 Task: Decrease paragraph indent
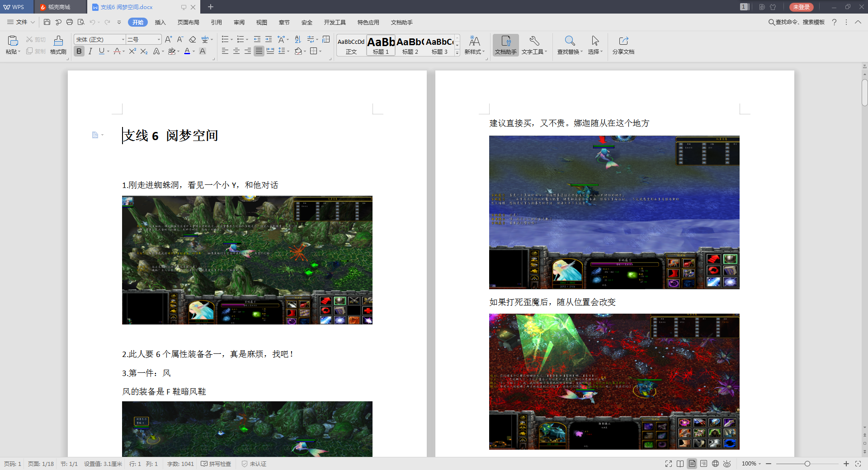point(257,40)
